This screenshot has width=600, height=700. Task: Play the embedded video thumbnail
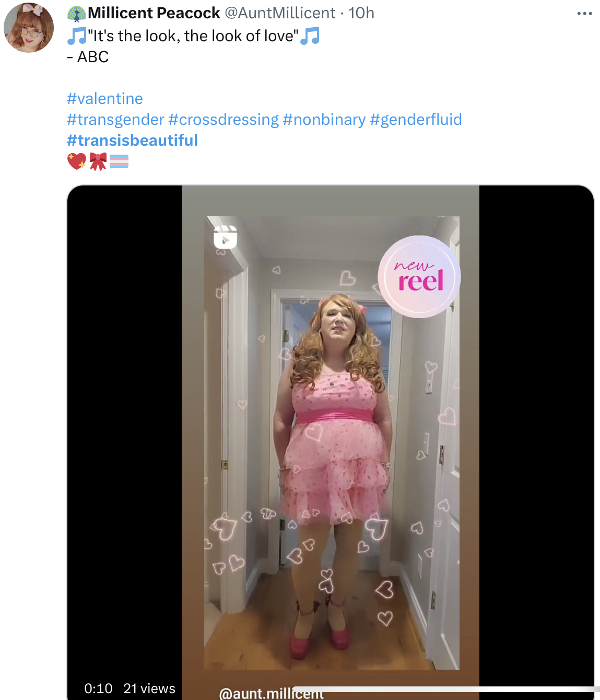click(x=331, y=442)
